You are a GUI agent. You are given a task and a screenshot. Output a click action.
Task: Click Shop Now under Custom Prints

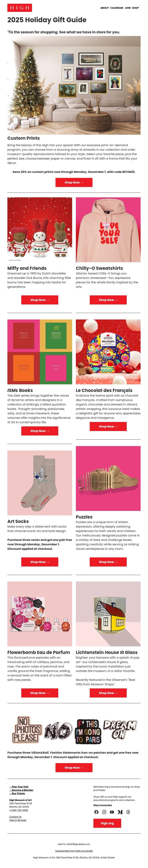click(74, 182)
